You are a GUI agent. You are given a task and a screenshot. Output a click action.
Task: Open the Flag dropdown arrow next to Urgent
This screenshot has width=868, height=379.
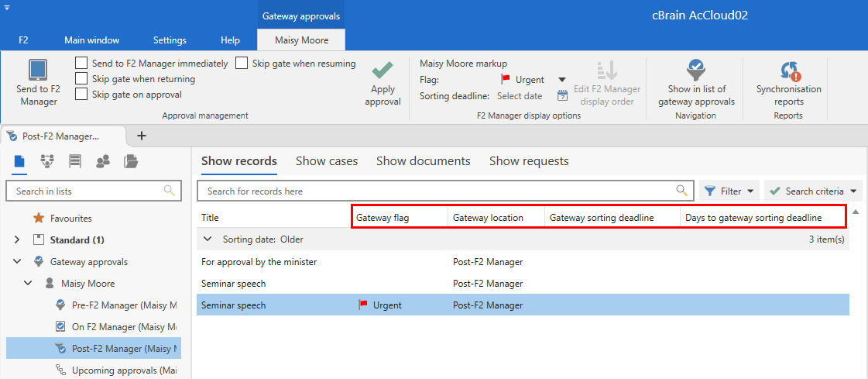click(x=562, y=80)
